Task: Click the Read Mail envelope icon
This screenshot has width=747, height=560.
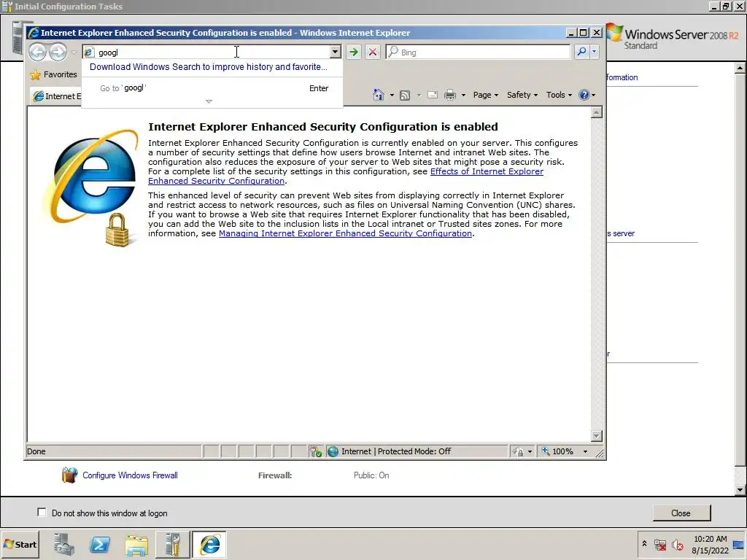Action: (x=433, y=95)
